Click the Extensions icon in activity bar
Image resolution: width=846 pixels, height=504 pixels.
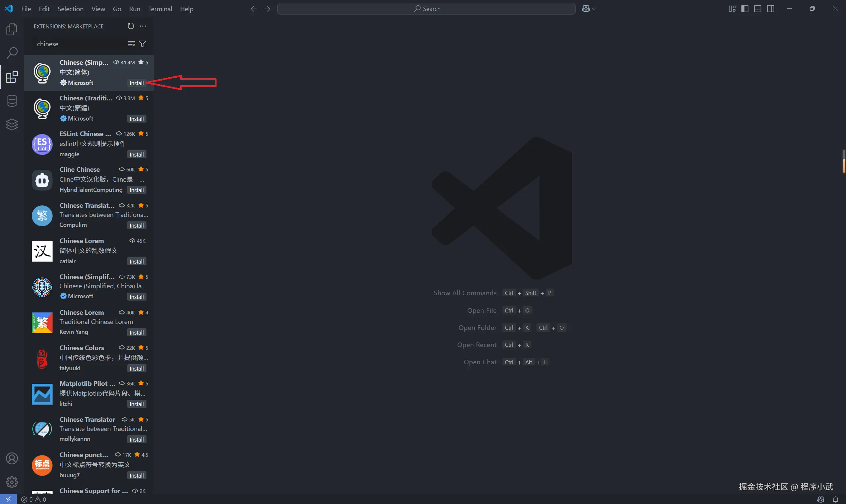[x=12, y=77]
